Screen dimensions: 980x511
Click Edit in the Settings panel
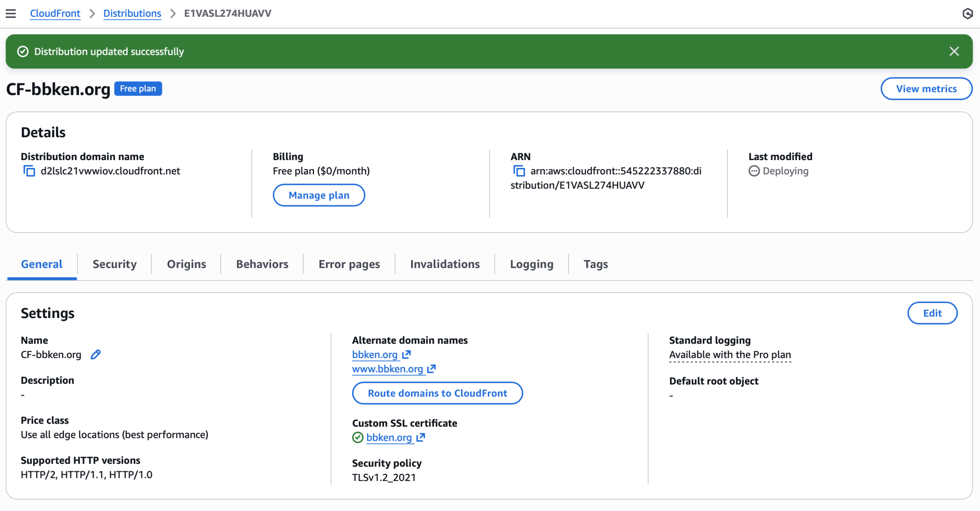point(932,313)
